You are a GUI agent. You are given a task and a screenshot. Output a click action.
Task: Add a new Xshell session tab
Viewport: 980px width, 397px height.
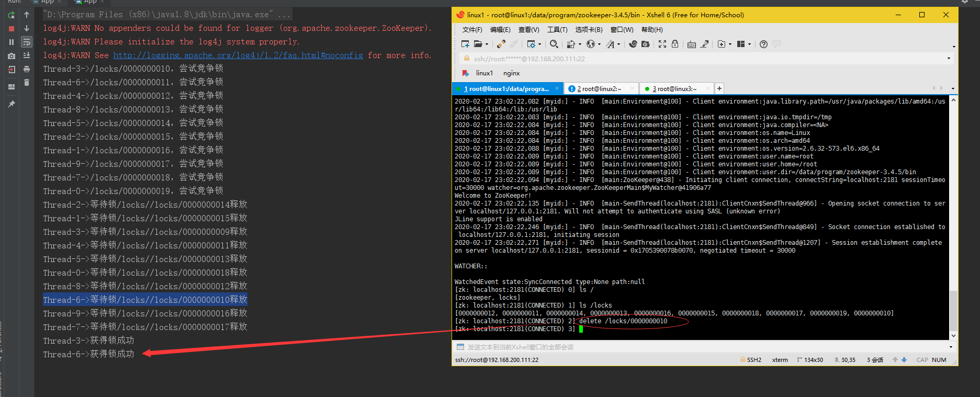719,88
